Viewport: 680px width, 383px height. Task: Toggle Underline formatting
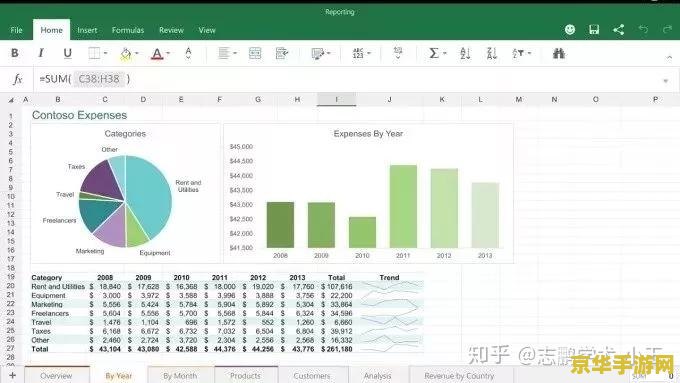[67, 53]
